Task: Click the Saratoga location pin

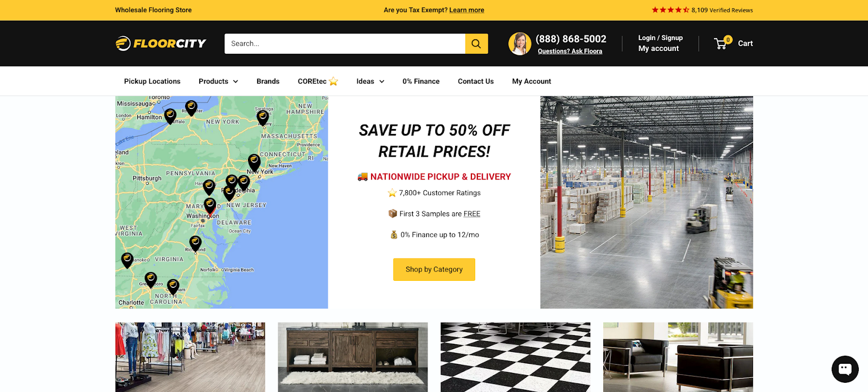Action: [x=263, y=117]
